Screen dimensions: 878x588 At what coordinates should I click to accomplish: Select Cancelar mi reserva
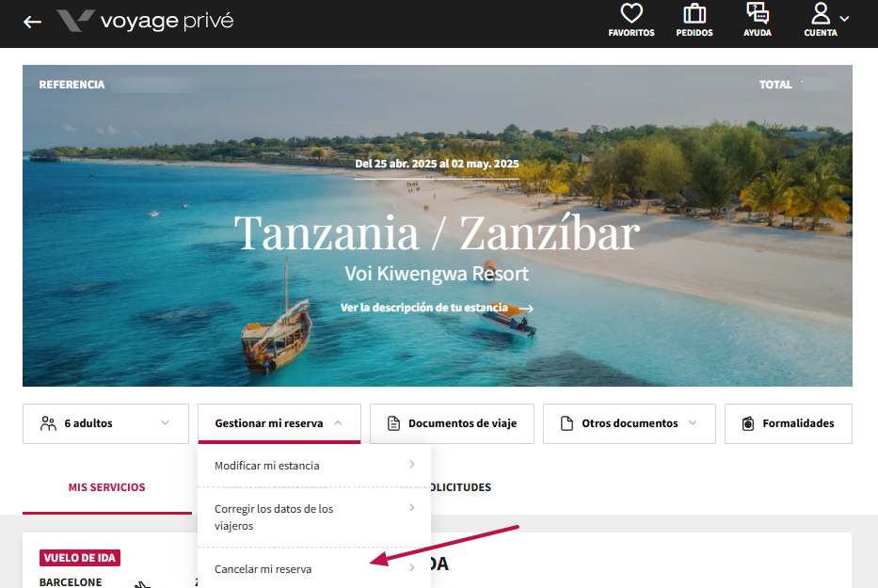pyautogui.click(x=314, y=568)
